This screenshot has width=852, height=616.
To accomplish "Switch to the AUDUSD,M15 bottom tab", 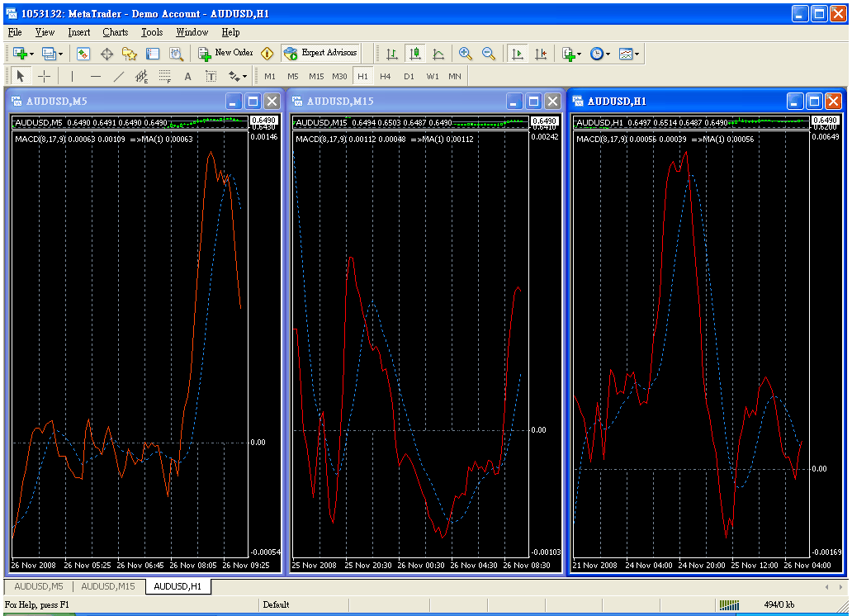I will (108, 586).
